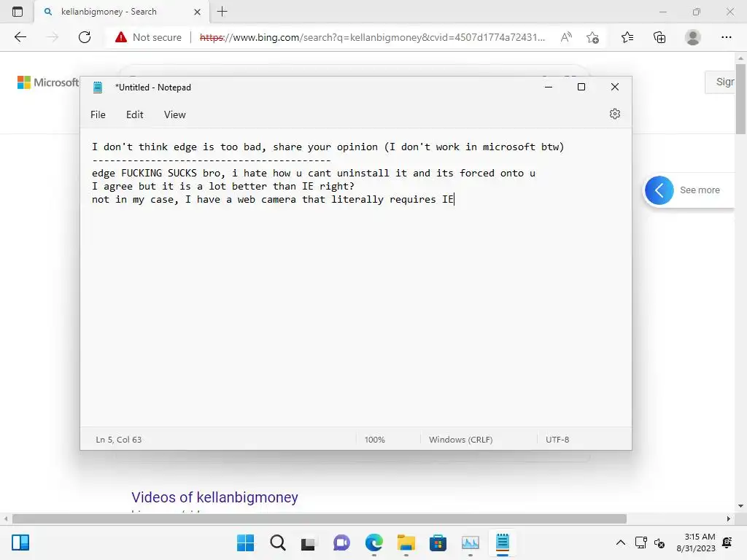Close the kellanbigmoney Search tab
Screen dimensions: 747x560
point(197,12)
